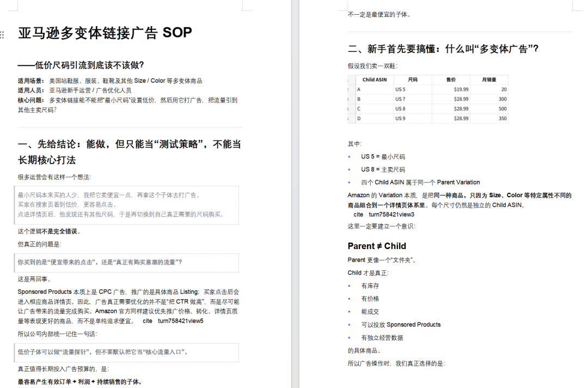
Task: Click the sentence "Parent 更像一个"文件夹"。"
Action: tap(382, 260)
